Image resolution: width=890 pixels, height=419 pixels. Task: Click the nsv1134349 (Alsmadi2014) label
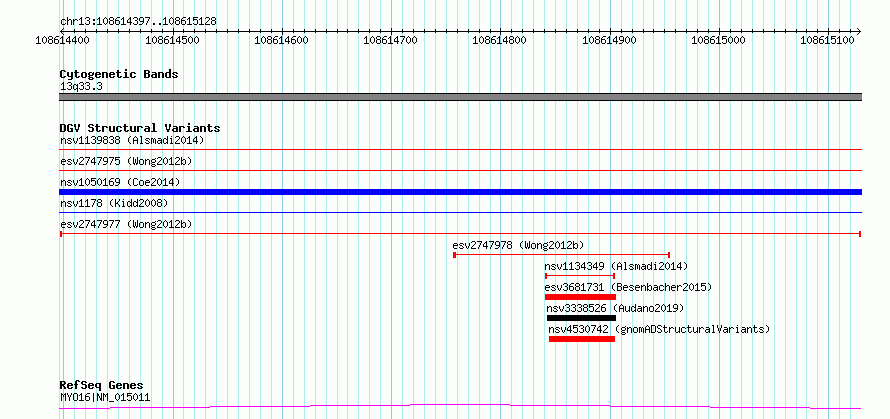click(x=616, y=266)
